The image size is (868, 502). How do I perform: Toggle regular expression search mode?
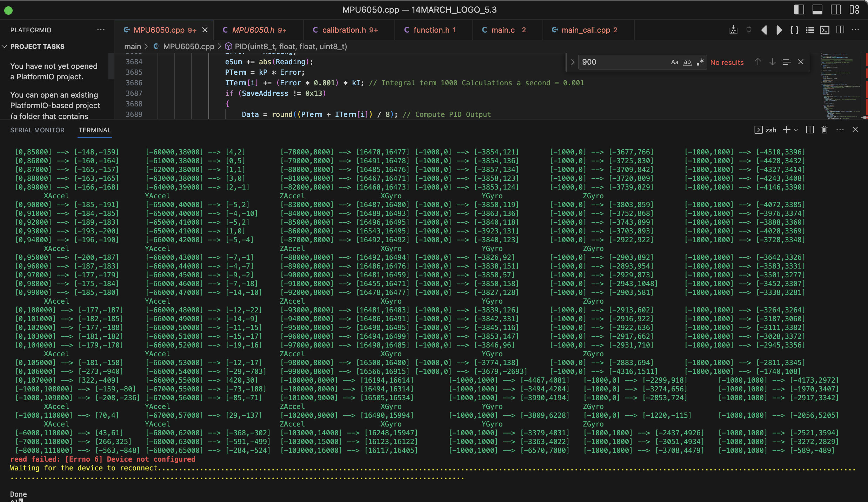(x=700, y=62)
